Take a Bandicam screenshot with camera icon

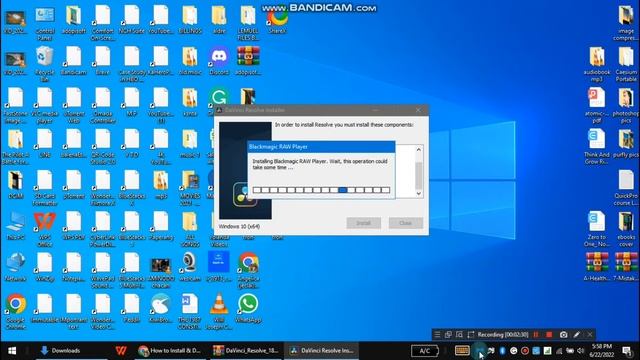563,335
